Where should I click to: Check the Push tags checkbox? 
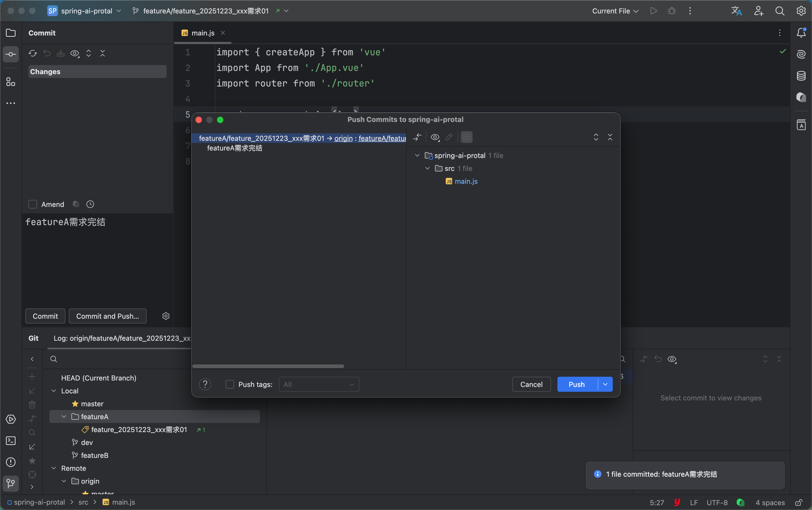click(230, 385)
